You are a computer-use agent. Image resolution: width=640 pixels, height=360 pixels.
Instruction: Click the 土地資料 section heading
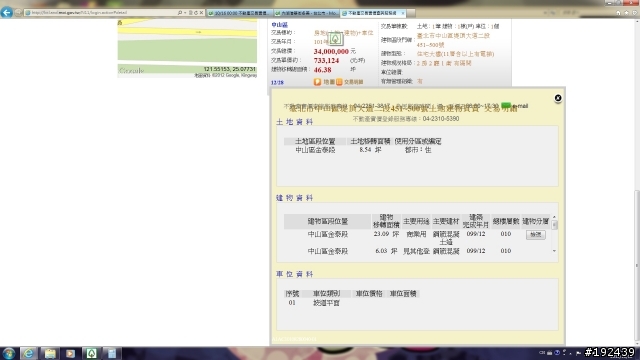(x=295, y=122)
